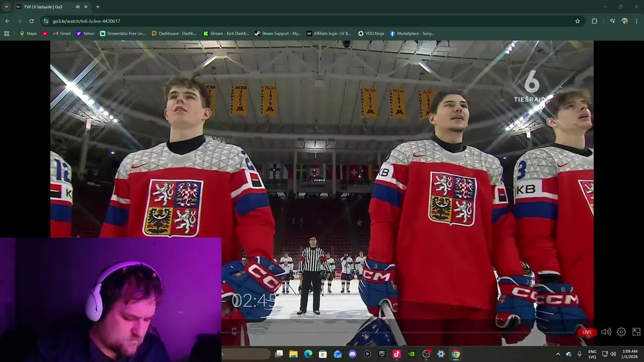
Task: Open Epic Games Launcher from the taskbar
Action: tap(382, 354)
